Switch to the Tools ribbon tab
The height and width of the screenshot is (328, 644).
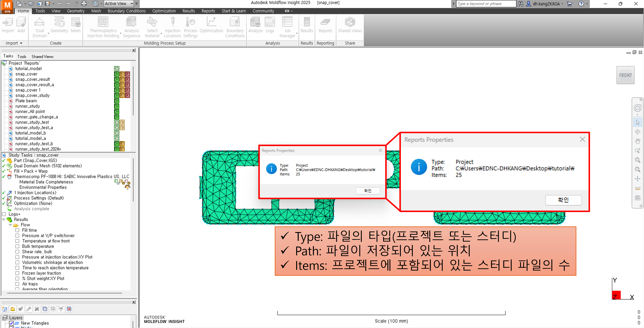tap(40, 11)
